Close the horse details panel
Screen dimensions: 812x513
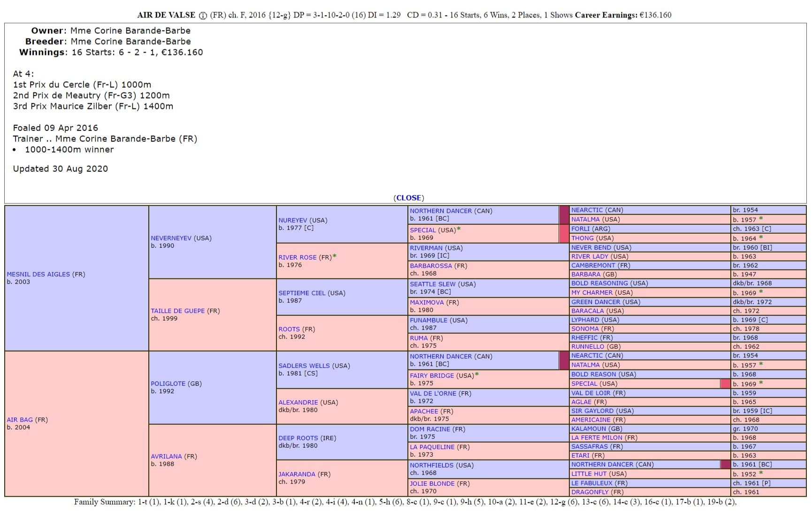(x=408, y=198)
